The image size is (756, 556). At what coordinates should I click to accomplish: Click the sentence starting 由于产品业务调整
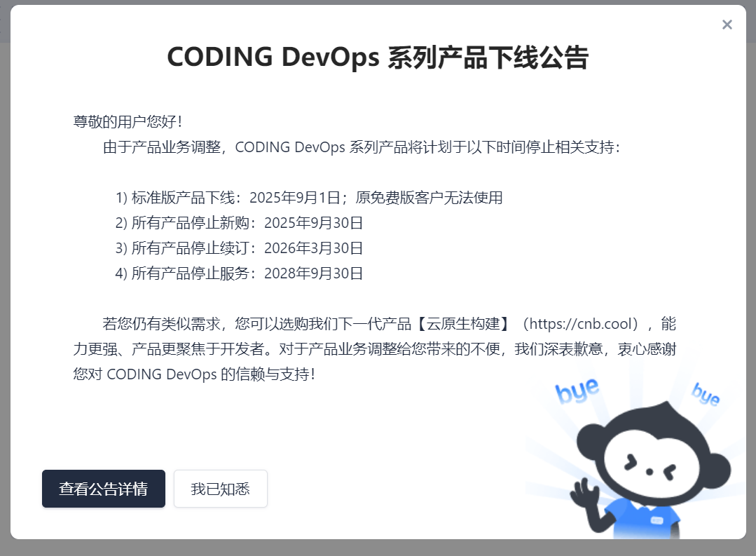(362, 147)
